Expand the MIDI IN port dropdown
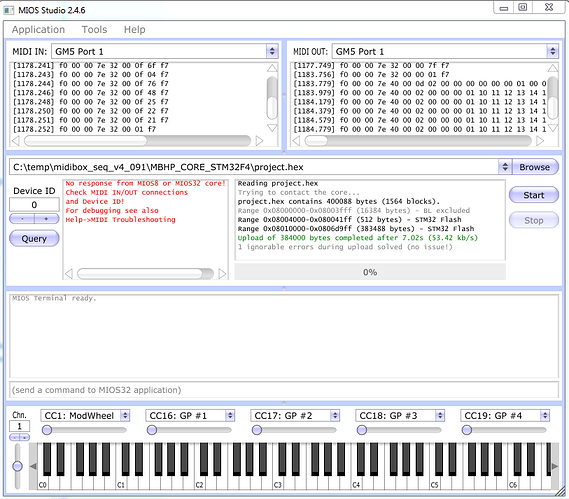 pyautogui.click(x=272, y=51)
